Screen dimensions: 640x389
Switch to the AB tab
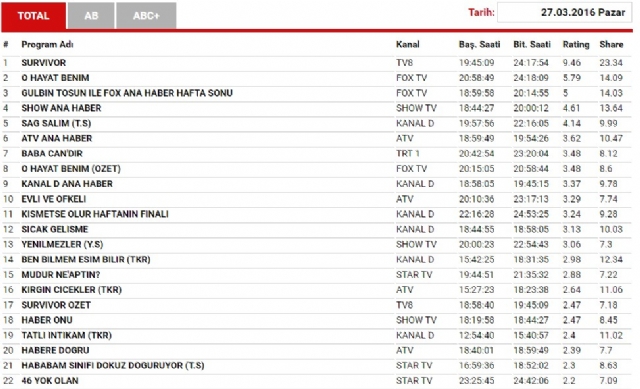point(91,16)
